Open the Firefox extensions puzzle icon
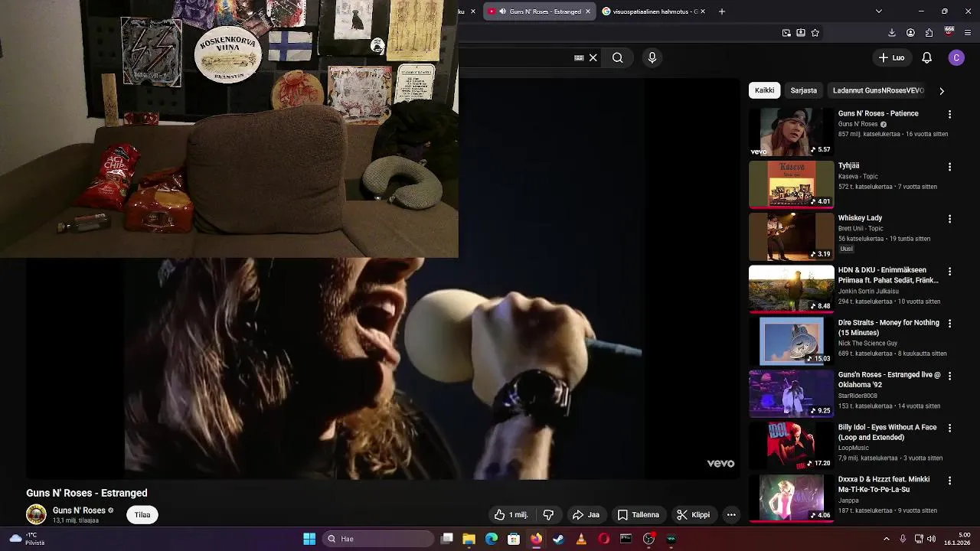980x551 pixels. 929,33
